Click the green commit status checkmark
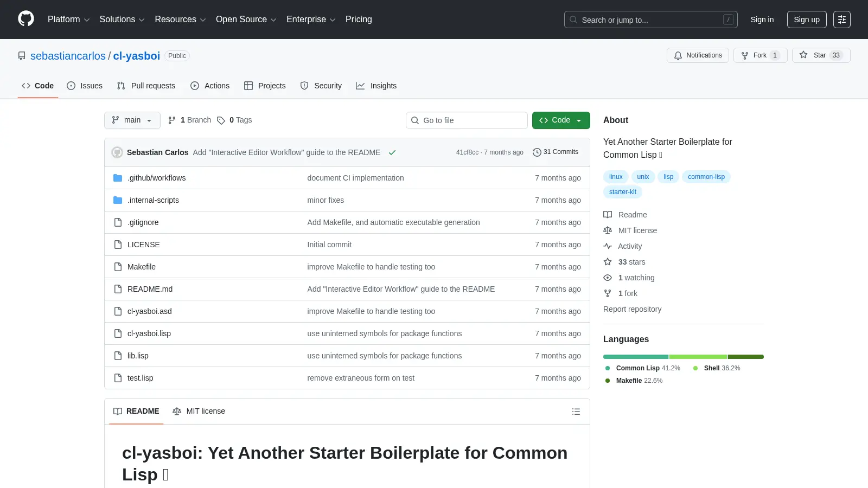The image size is (868, 488). tap(392, 152)
